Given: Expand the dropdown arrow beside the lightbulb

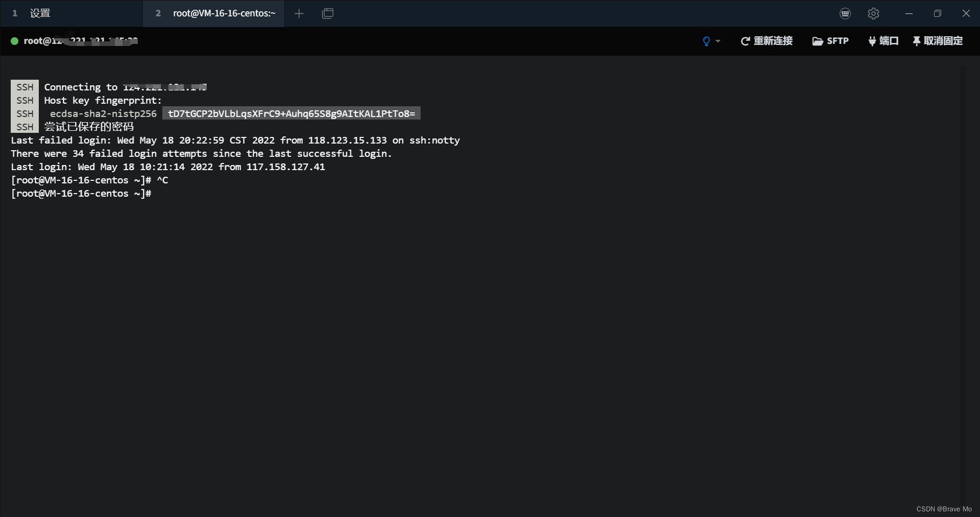Looking at the screenshot, I should tap(718, 41).
